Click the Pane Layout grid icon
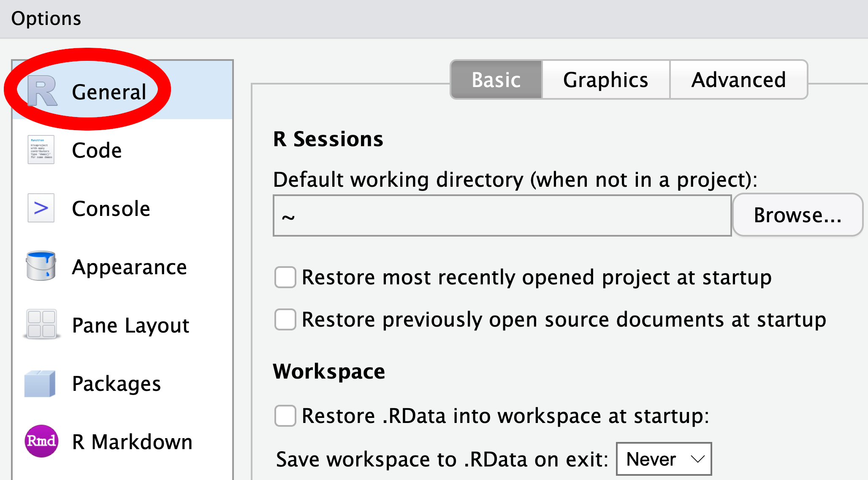This screenshot has height=480, width=868. [41, 324]
